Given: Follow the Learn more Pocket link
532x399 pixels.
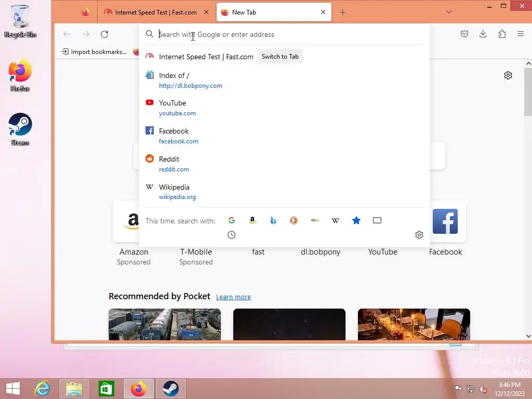Looking at the screenshot, I should pos(233,297).
